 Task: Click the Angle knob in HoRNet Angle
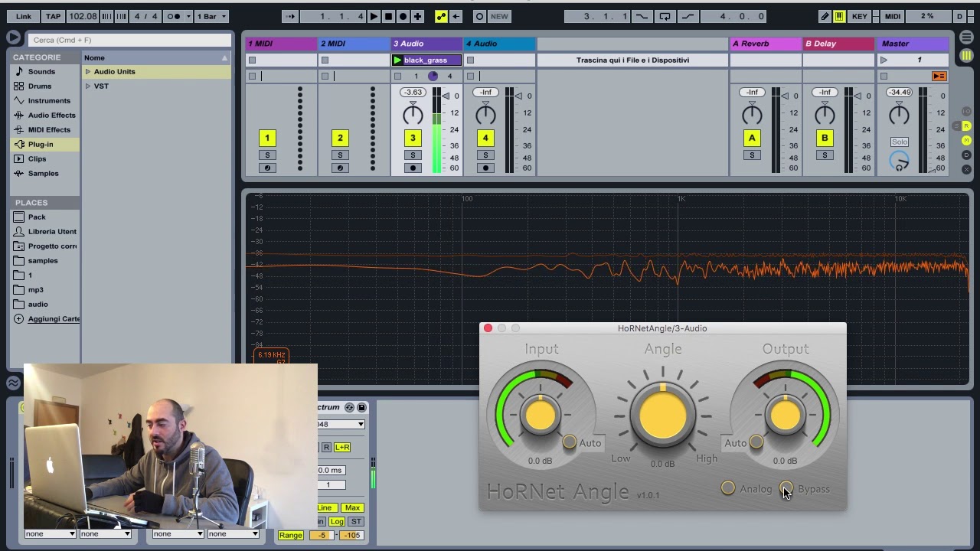[x=662, y=415]
